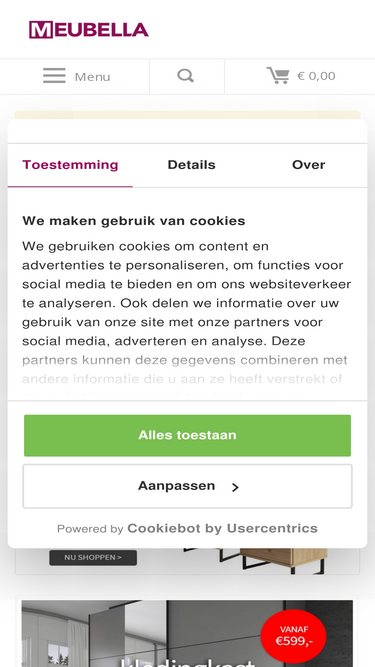Open the Over tab
The width and height of the screenshot is (375, 667).
pyautogui.click(x=309, y=165)
